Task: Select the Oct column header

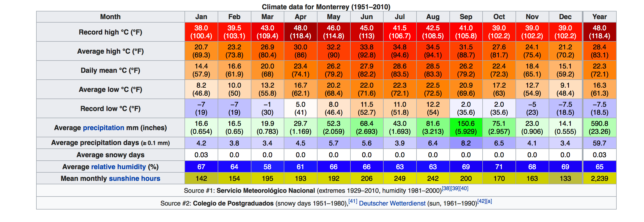Action: coord(499,17)
